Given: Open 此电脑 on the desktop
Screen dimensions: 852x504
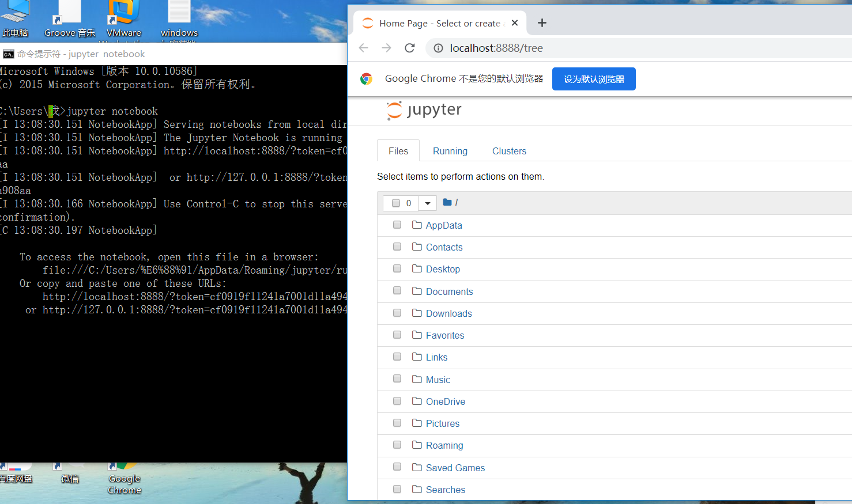Looking at the screenshot, I should point(14,14).
